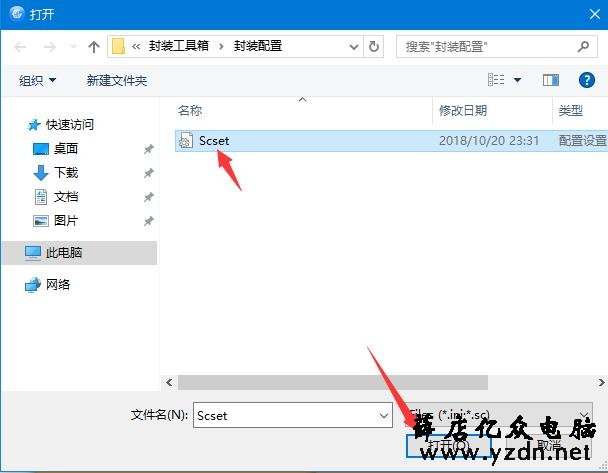Viewport: 608px width, 473px height.
Task: Click the 网络 network icon
Action: [33, 285]
